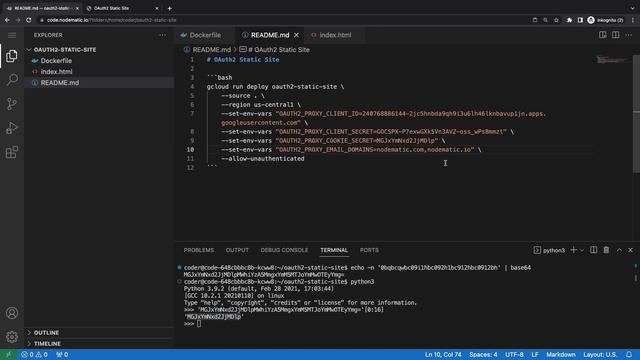This screenshot has width=640, height=360.
Task: Click the python3 terminal label
Action: point(549,250)
